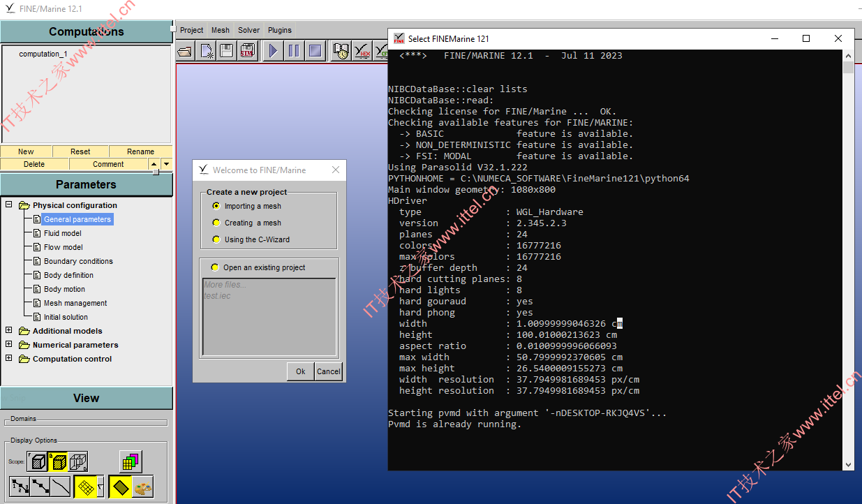Click the colored grid layers icon
The height and width of the screenshot is (504, 862).
(x=131, y=461)
